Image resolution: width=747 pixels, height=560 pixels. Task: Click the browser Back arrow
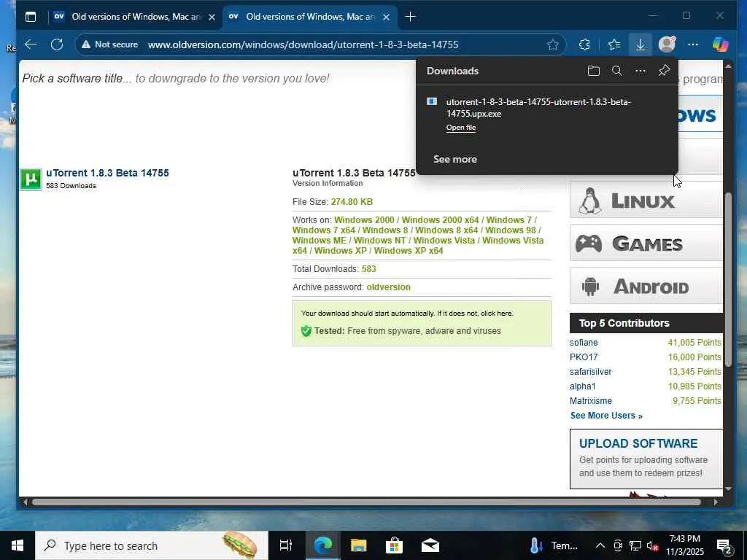(31, 44)
